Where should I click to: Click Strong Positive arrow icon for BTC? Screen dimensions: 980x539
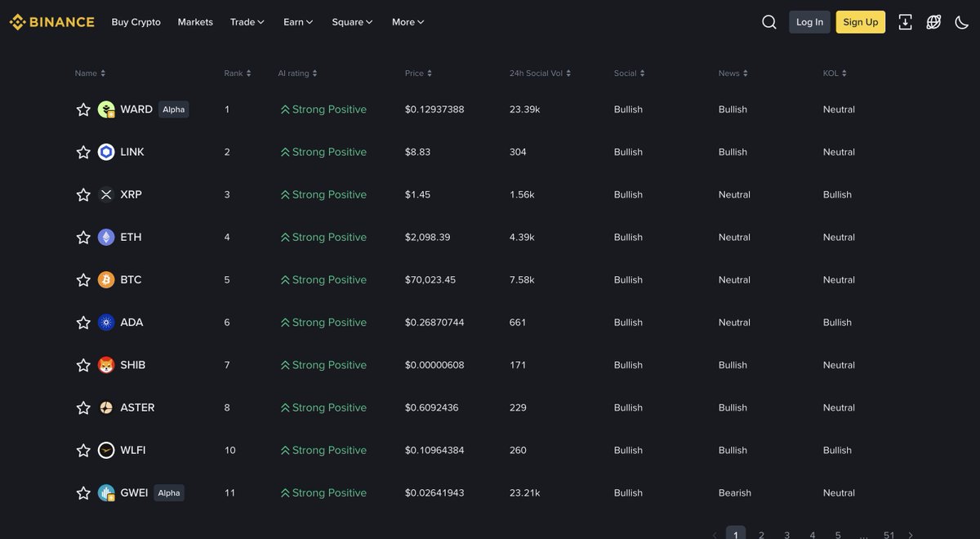coord(285,280)
